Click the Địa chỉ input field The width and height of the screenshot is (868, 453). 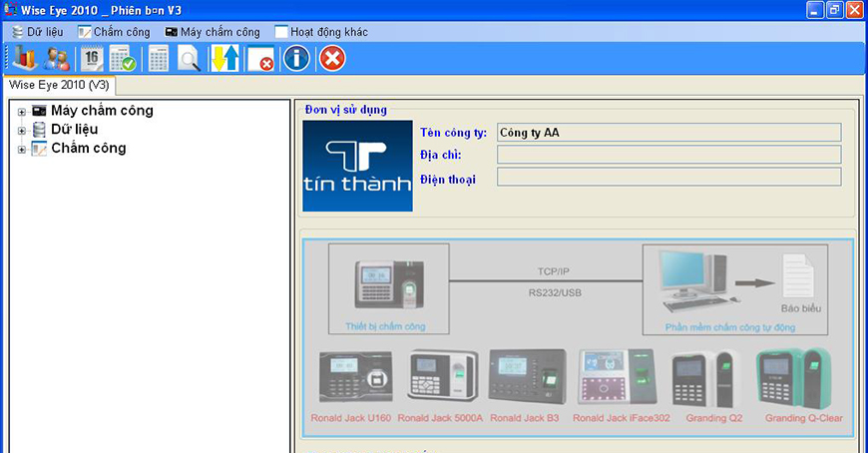click(x=668, y=155)
